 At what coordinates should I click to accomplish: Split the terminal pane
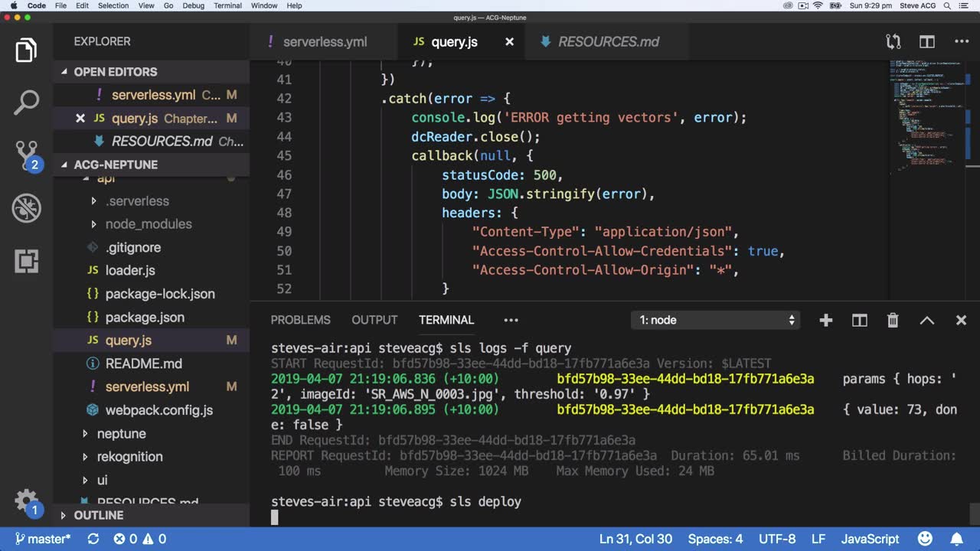[859, 321]
